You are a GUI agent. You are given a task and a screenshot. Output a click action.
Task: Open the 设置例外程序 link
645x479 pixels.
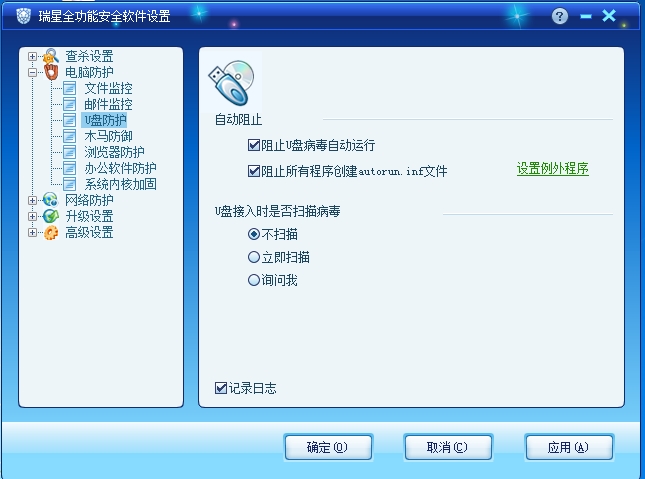(552, 168)
